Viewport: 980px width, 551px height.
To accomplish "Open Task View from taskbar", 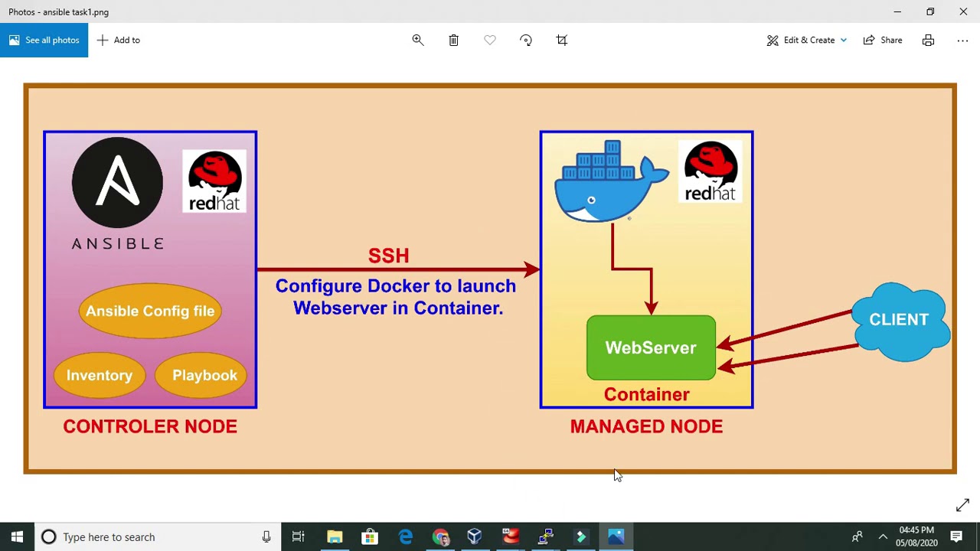I will [x=299, y=536].
